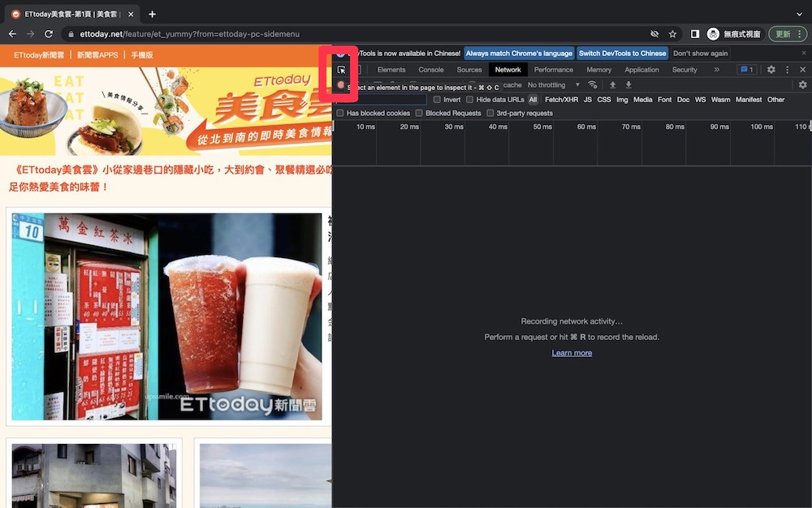
Task: Switch to the Elements tab
Action: click(391, 69)
